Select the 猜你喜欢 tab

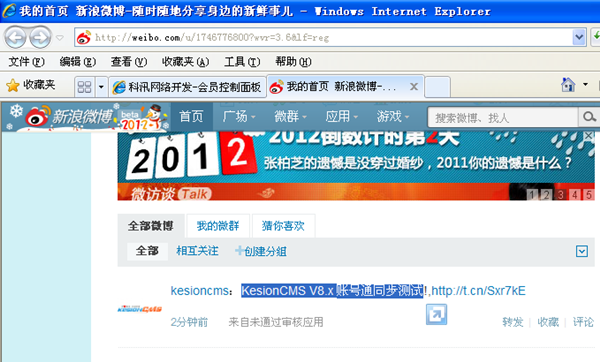pyautogui.click(x=283, y=226)
